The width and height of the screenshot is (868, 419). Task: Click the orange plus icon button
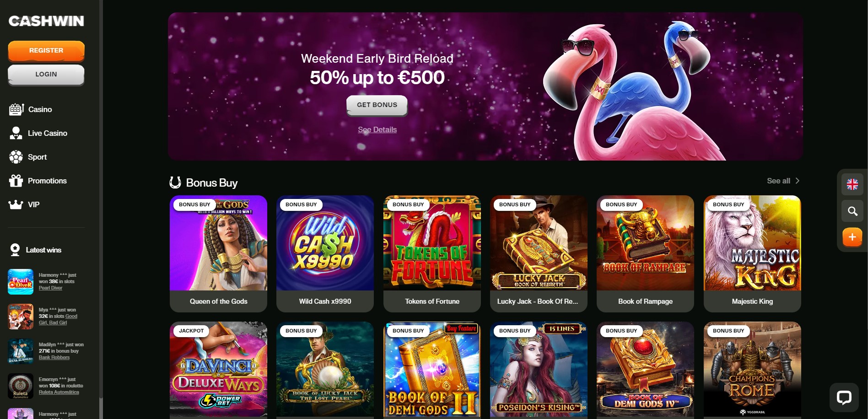(x=852, y=237)
